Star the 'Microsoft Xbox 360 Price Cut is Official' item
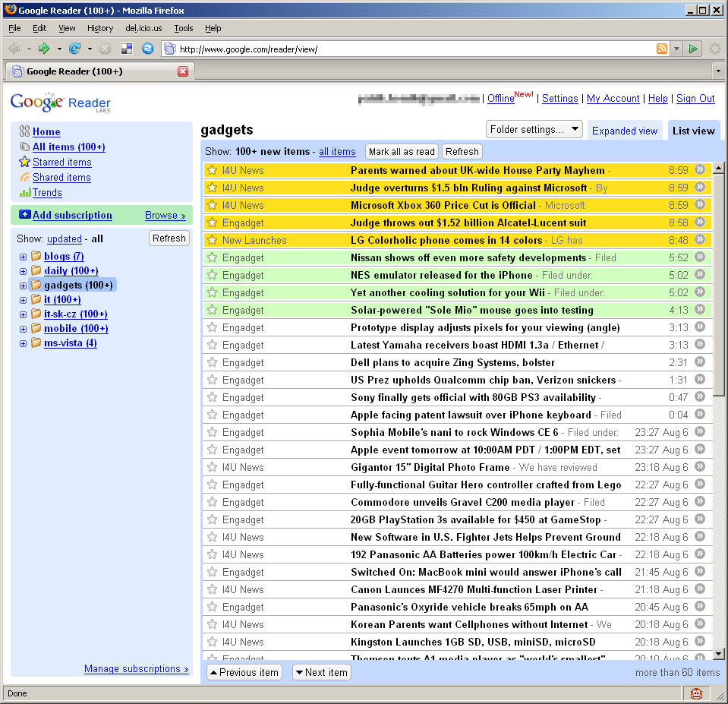The height and width of the screenshot is (704, 728). (213, 205)
